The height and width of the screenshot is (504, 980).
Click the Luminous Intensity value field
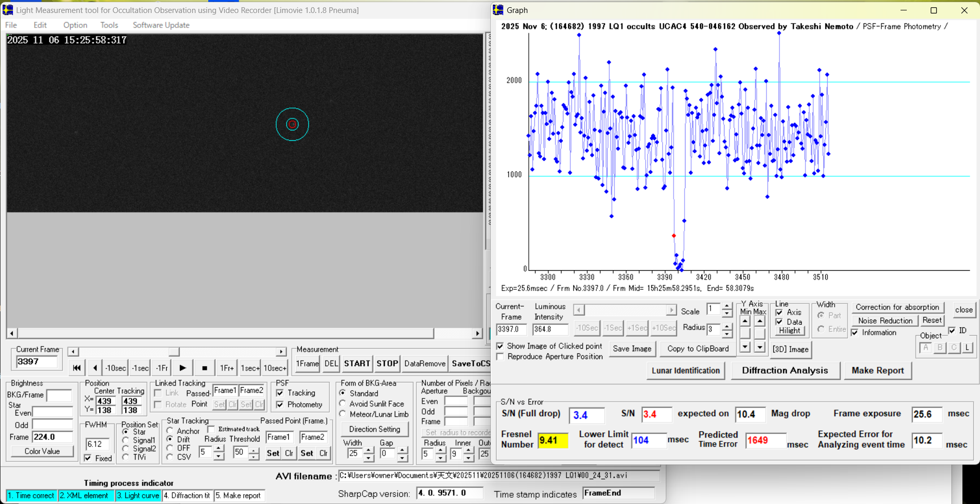[x=550, y=329]
